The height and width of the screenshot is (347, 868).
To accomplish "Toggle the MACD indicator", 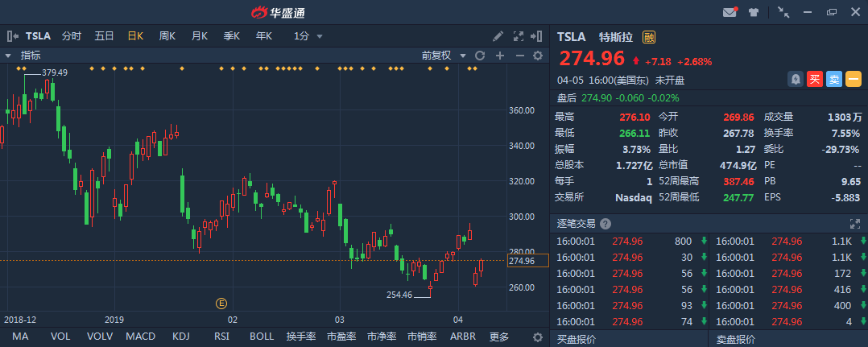I will point(140,337).
